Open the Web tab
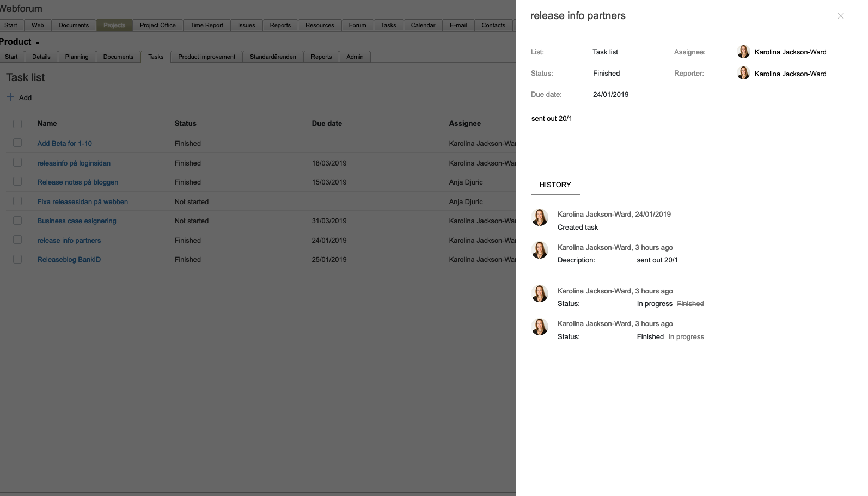The height and width of the screenshot is (496, 868). click(38, 25)
